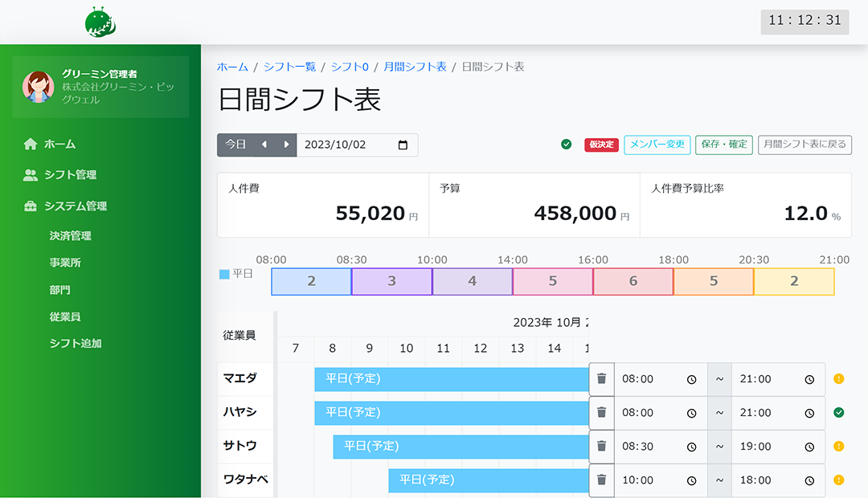Click the 今日 button to jump to today
The image size is (868, 498).
click(x=235, y=145)
